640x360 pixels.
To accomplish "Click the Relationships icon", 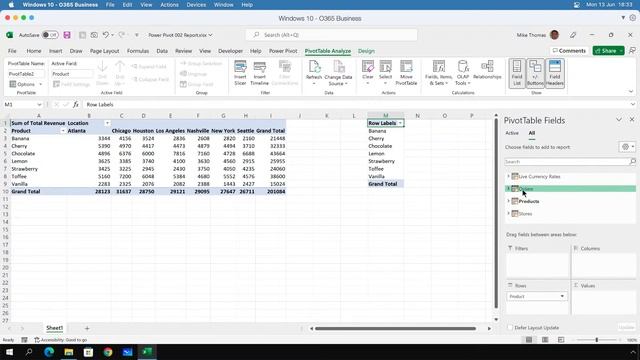I will (x=487, y=70).
